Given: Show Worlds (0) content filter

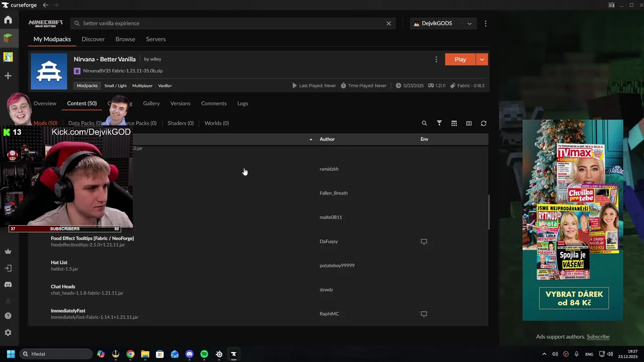Looking at the screenshot, I should (x=217, y=123).
